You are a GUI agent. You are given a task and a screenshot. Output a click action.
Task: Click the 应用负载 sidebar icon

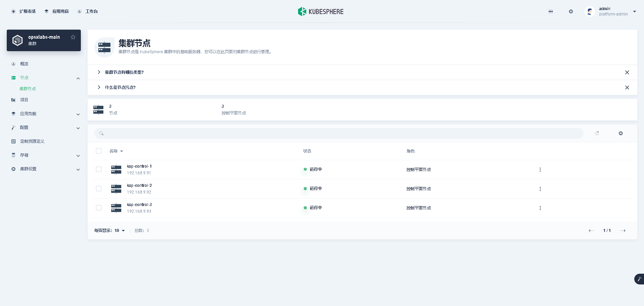pos(13,113)
